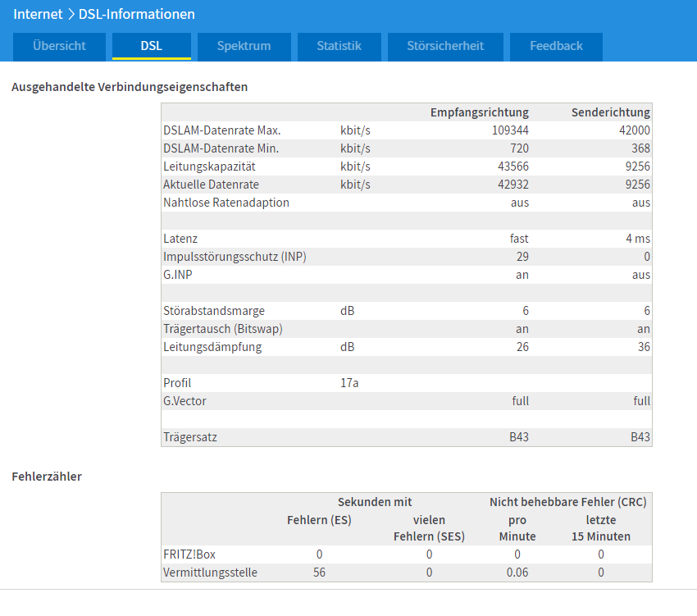Click the Senderichtung column header

(x=610, y=112)
